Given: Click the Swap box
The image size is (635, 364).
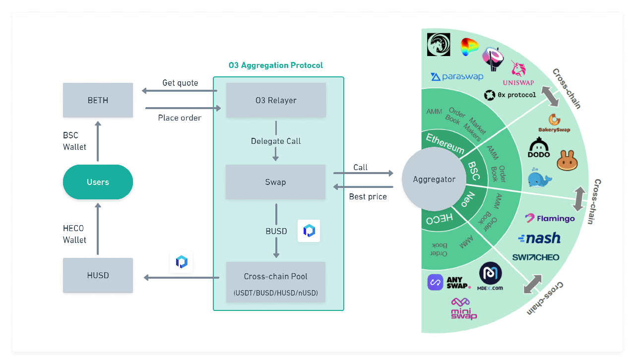Looking at the screenshot, I should (275, 182).
